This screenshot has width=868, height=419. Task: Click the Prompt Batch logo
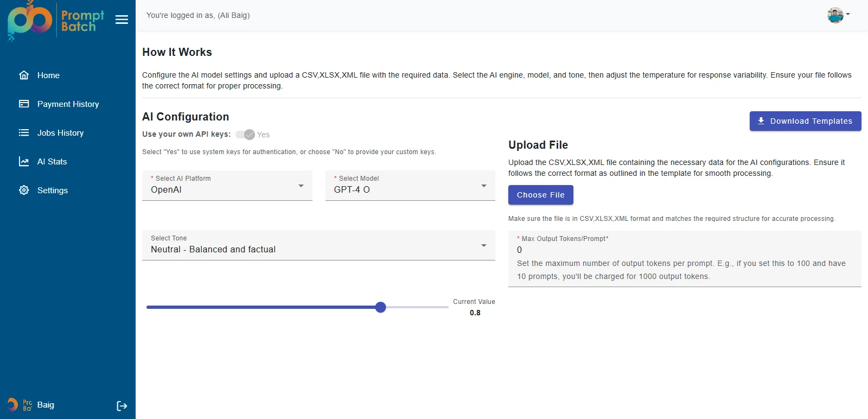pos(55,22)
